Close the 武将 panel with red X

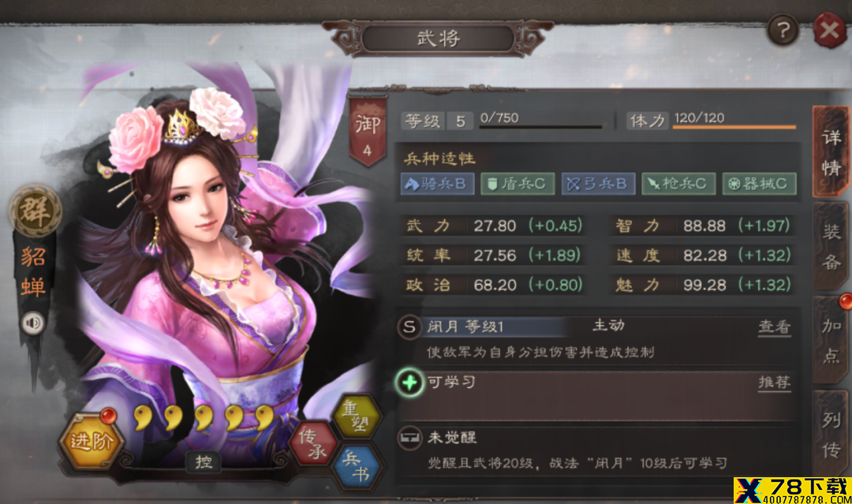(830, 31)
